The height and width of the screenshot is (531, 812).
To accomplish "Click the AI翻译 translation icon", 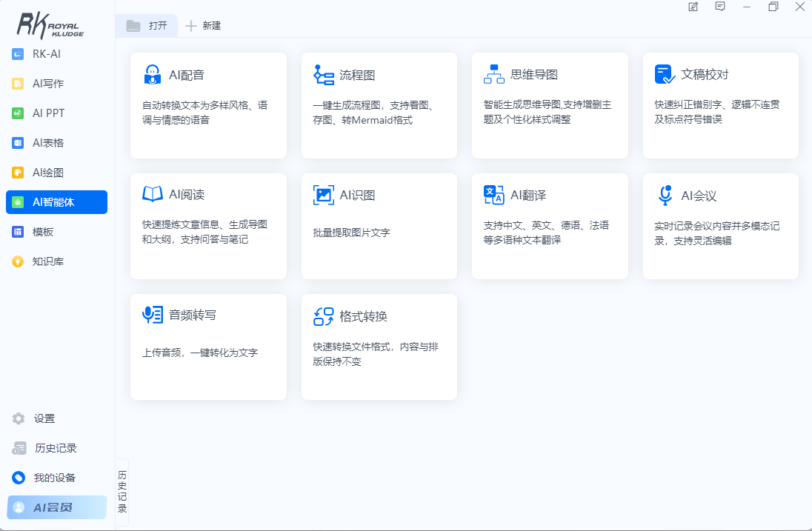I will pyautogui.click(x=494, y=195).
